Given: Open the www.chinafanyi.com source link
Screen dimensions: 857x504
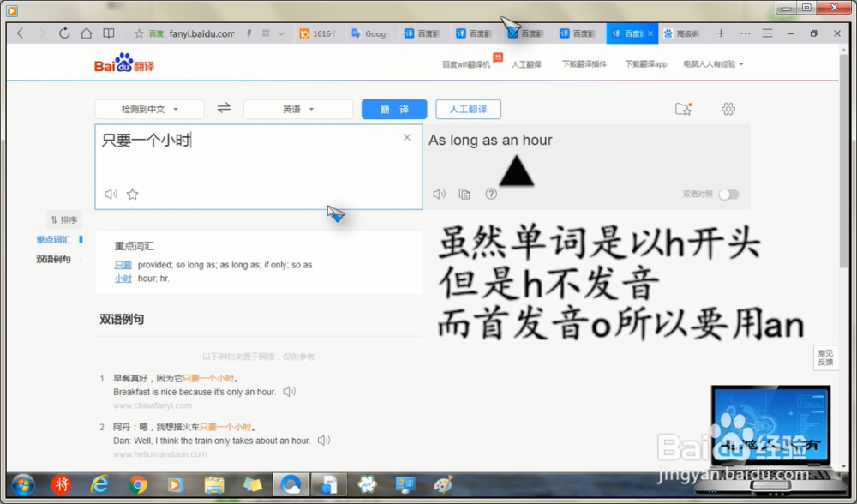Looking at the screenshot, I should coord(153,405).
